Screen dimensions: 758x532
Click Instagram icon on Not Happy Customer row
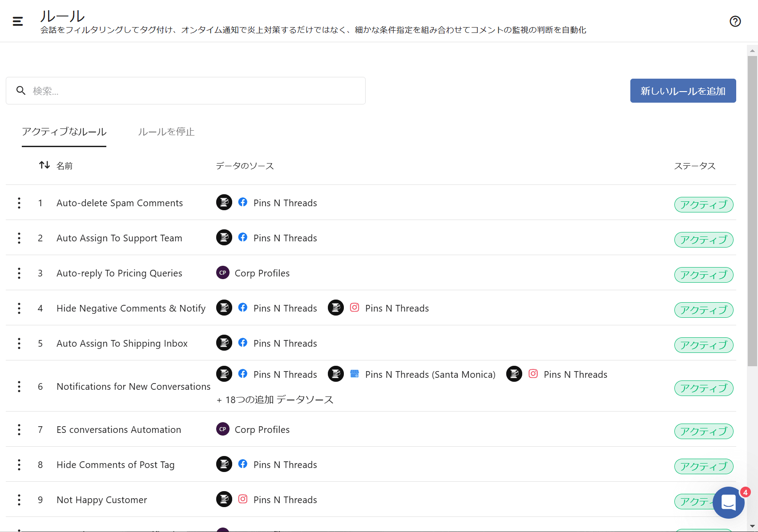coord(243,499)
